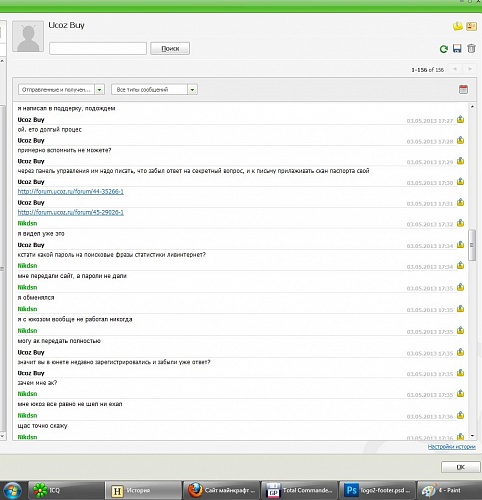Go to the next history page arrow

coord(470,69)
